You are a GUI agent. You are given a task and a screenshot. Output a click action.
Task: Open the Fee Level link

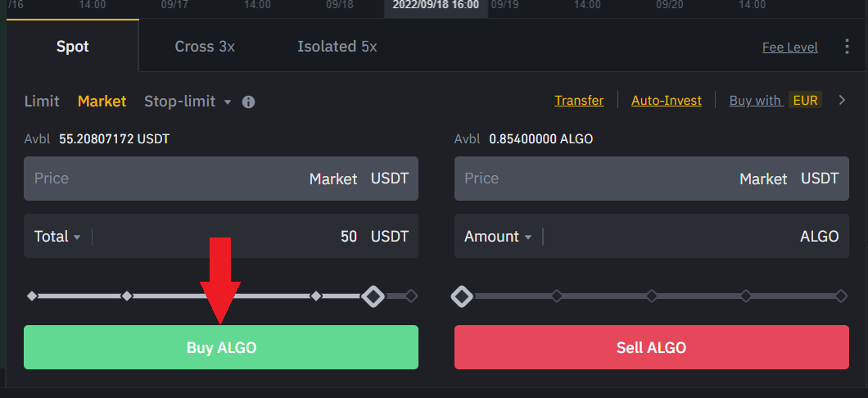(x=789, y=47)
